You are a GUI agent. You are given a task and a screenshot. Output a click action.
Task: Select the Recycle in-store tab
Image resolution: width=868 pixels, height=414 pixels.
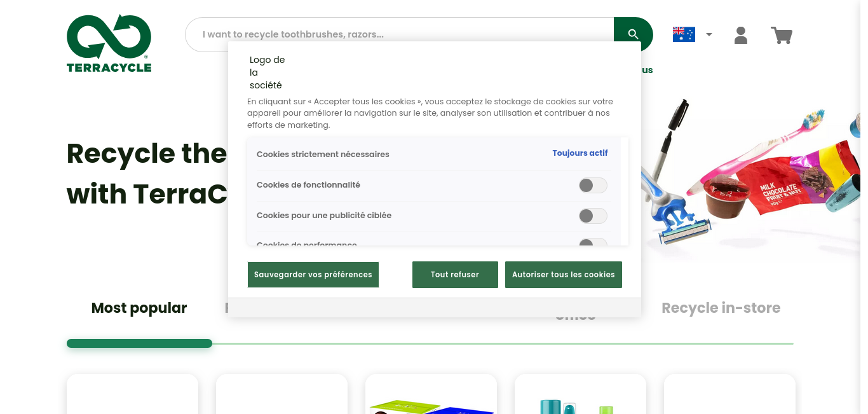721,308
